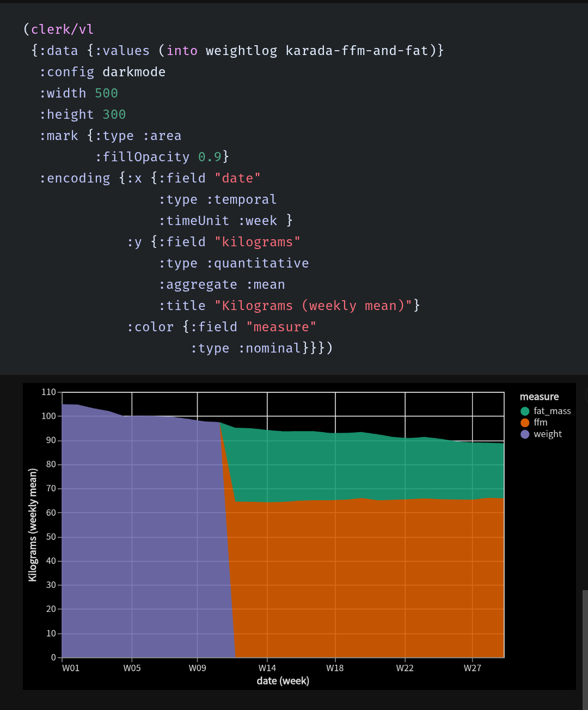Screen dimensions: 588x710
Task: Click the "date" string in code
Action: pos(237,178)
